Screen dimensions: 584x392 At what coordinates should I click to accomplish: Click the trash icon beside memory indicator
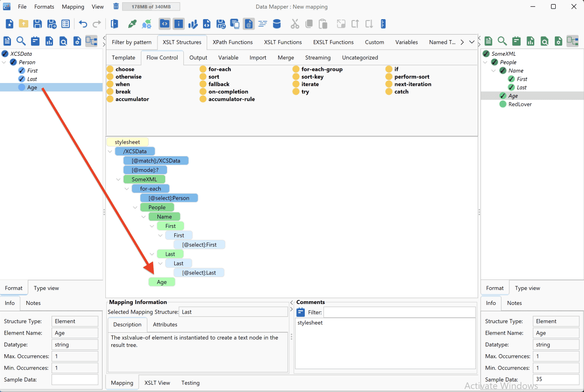[x=116, y=6]
